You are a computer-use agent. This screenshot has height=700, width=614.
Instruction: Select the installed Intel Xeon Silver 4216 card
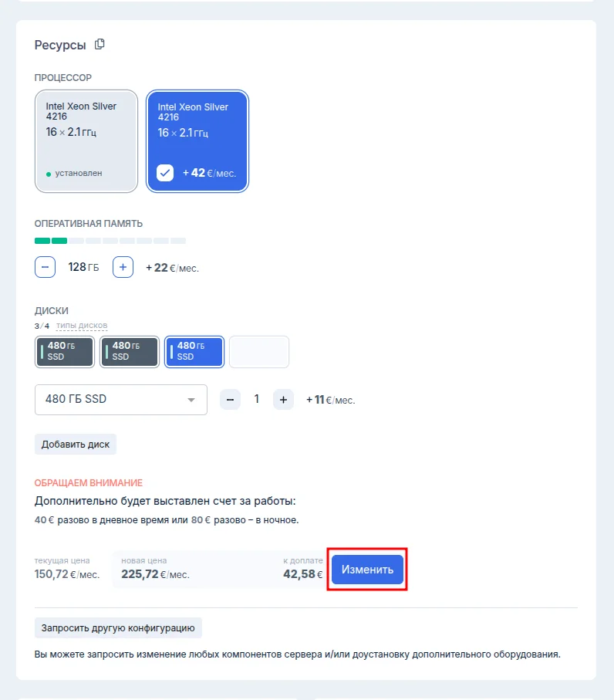pos(86,141)
